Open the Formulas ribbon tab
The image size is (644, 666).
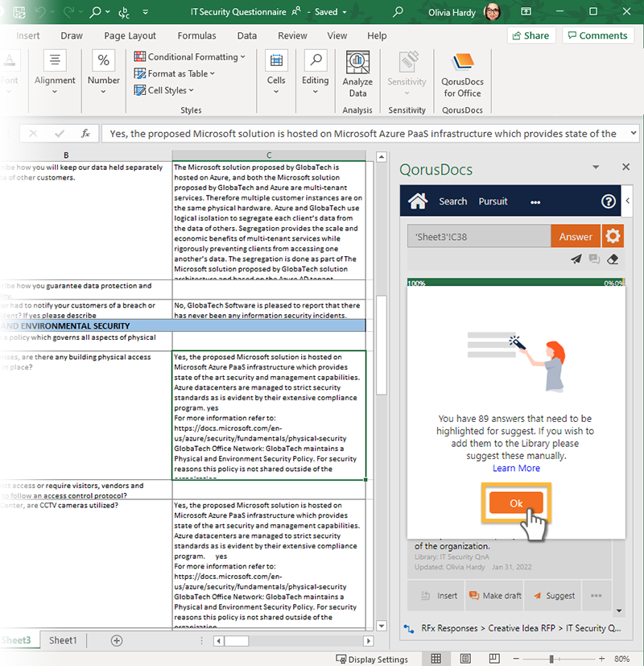click(196, 36)
